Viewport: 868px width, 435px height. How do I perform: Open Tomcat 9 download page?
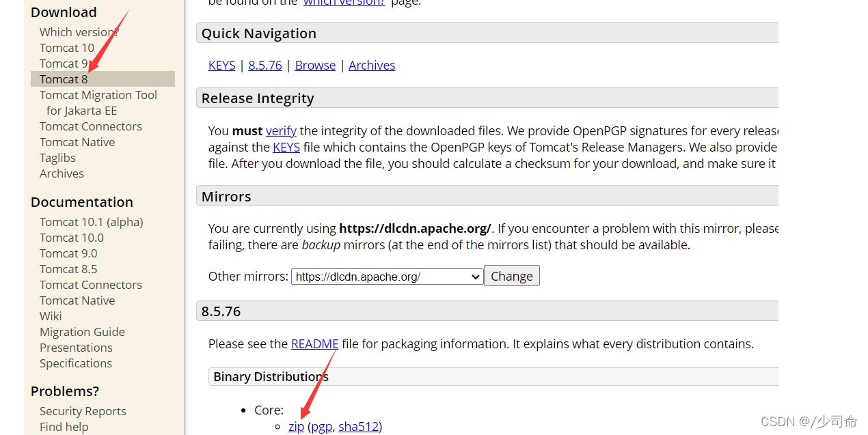click(64, 64)
